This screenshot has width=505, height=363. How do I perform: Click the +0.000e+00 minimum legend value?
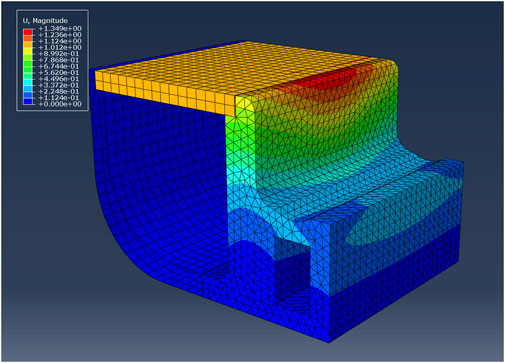pyautogui.click(x=60, y=104)
